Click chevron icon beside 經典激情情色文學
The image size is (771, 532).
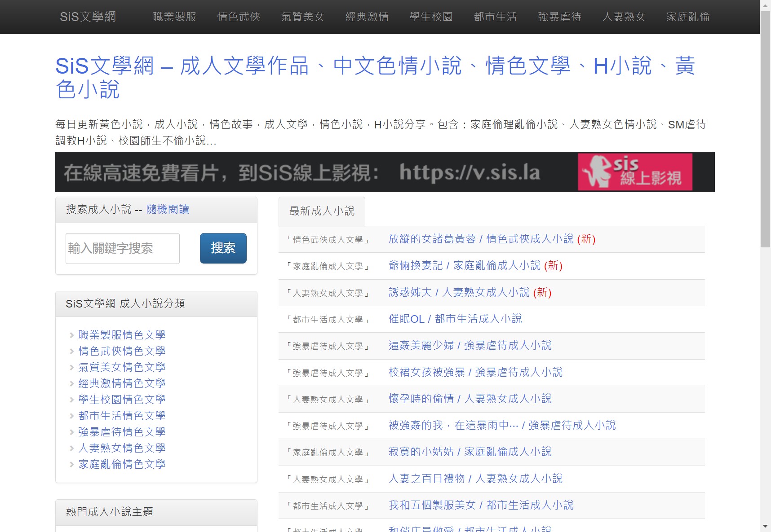(72, 384)
